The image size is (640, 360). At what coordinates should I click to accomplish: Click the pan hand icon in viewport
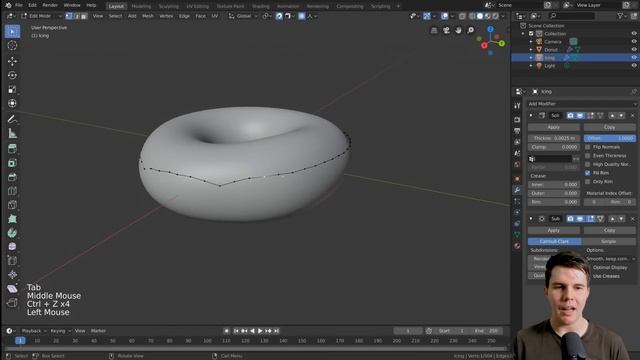[x=458, y=30]
